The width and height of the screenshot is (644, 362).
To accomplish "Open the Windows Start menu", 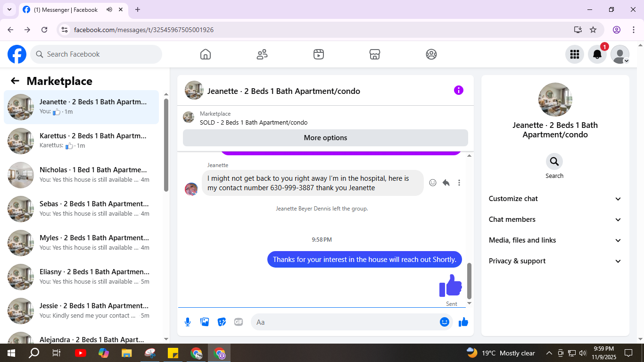I will [x=11, y=353].
